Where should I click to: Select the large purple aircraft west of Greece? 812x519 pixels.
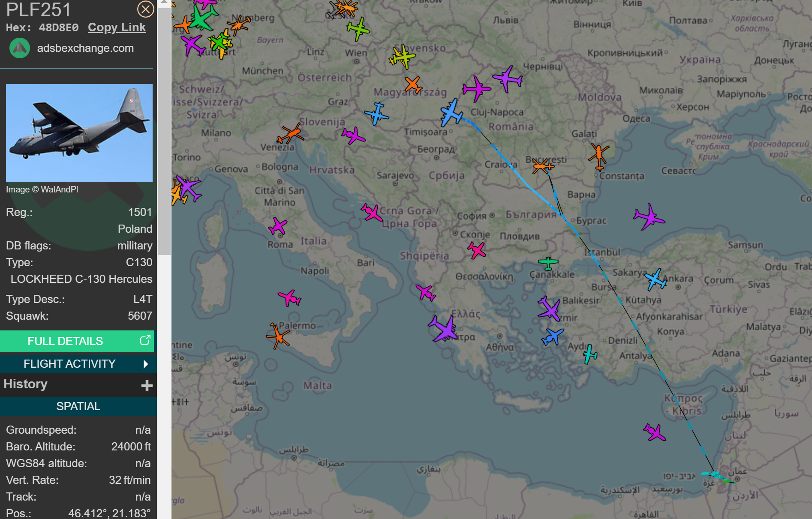[x=444, y=329]
